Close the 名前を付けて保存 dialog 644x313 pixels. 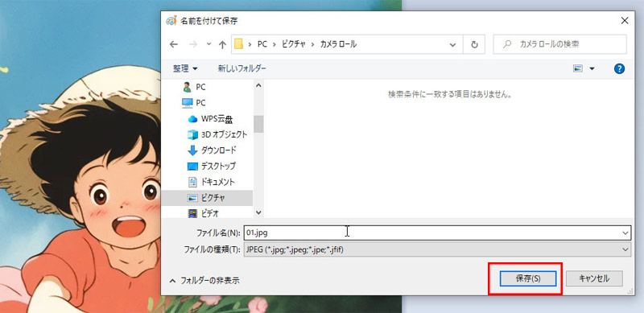point(625,21)
